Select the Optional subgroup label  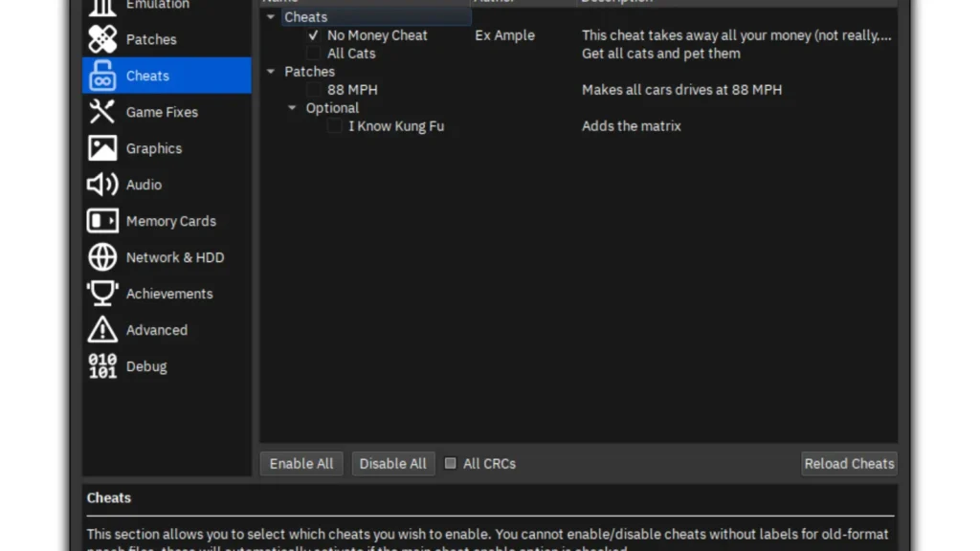(332, 107)
